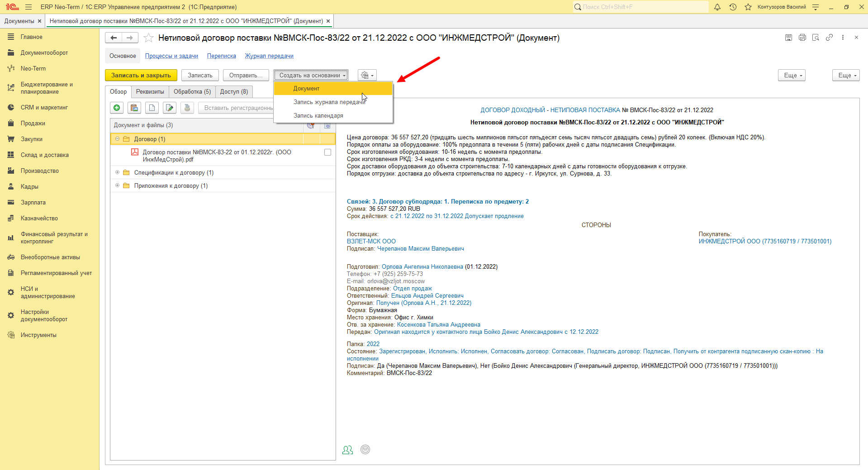Open the rightmost Еще dropdown
Viewport: 868px width, 470px height.
(846, 75)
